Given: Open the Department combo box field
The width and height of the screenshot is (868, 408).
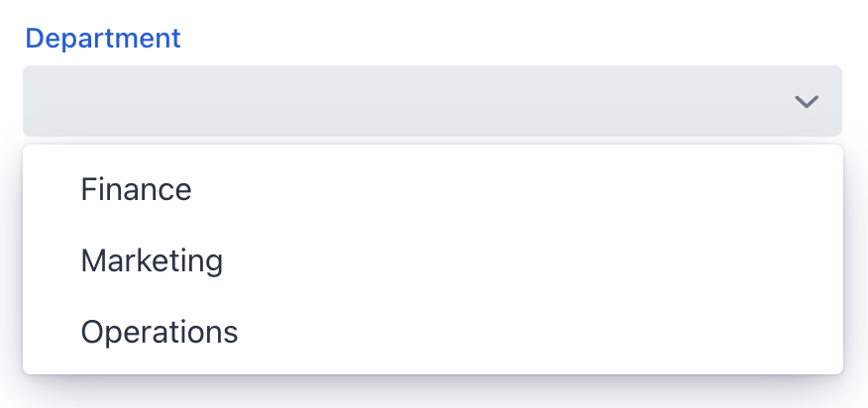Looking at the screenshot, I should [432, 101].
